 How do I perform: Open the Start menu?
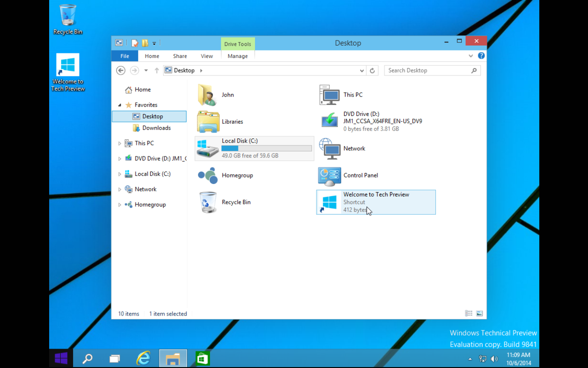tap(61, 358)
